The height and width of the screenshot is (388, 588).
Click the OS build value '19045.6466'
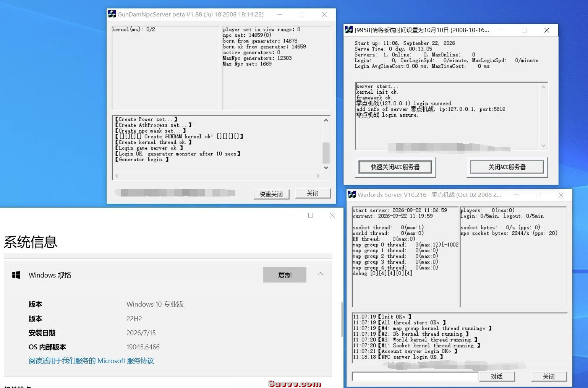tap(143, 347)
